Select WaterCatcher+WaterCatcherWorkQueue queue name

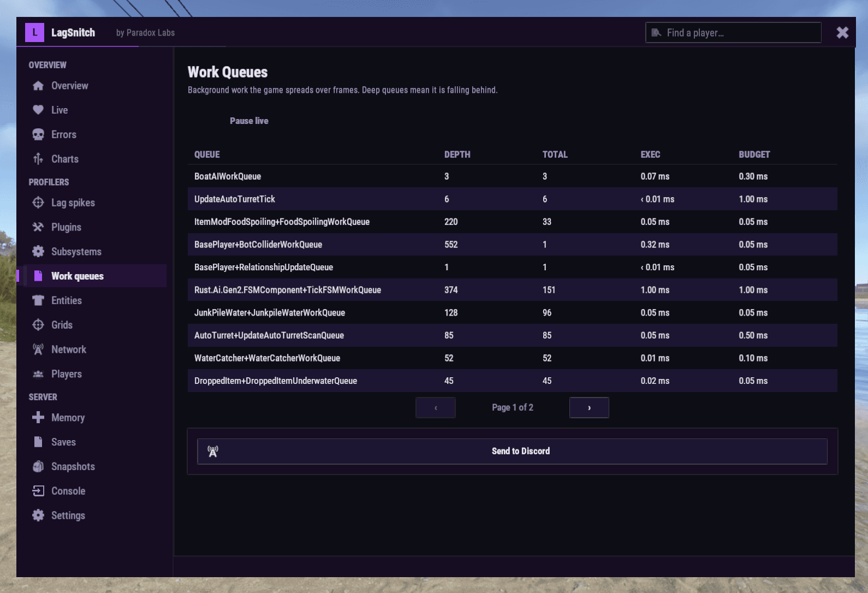click(x=267, y=358)
